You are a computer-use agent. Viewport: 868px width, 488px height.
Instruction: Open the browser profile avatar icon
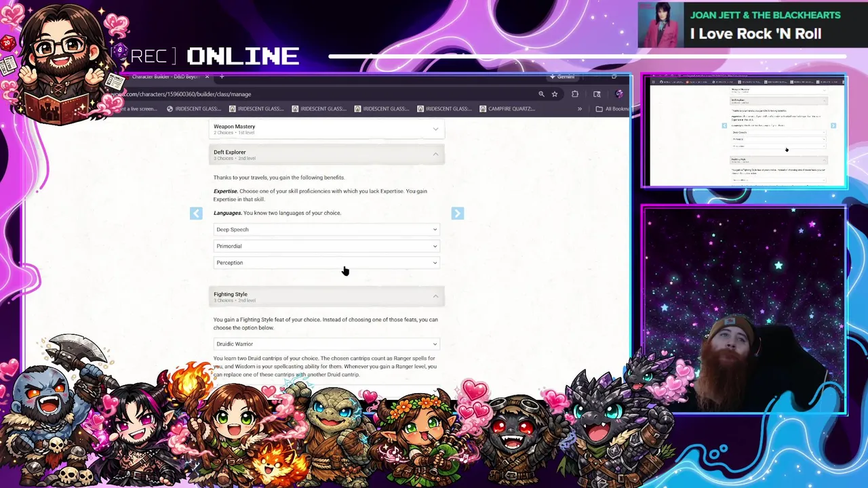point(619,94)
